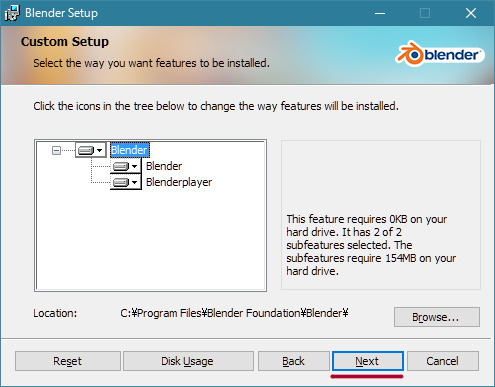Select the Blender subfeature label

[x=164, y=166]
